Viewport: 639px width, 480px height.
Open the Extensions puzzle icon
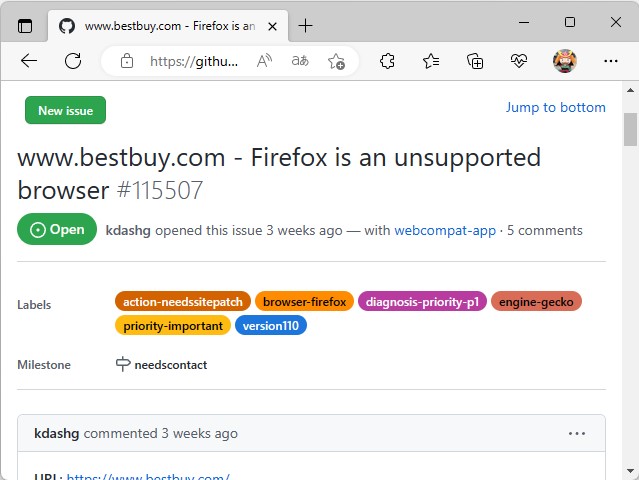[x=387, y=61]
